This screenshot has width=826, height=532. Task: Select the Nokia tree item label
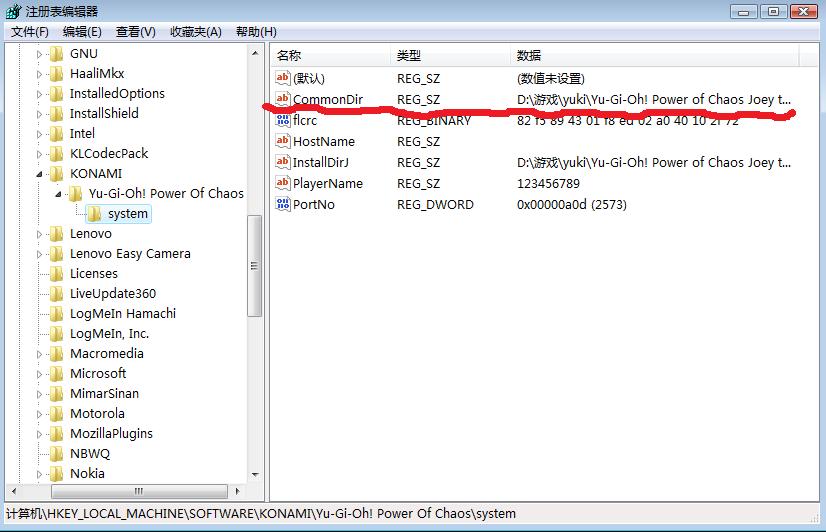pyautogui.click(x=87, y=474)
